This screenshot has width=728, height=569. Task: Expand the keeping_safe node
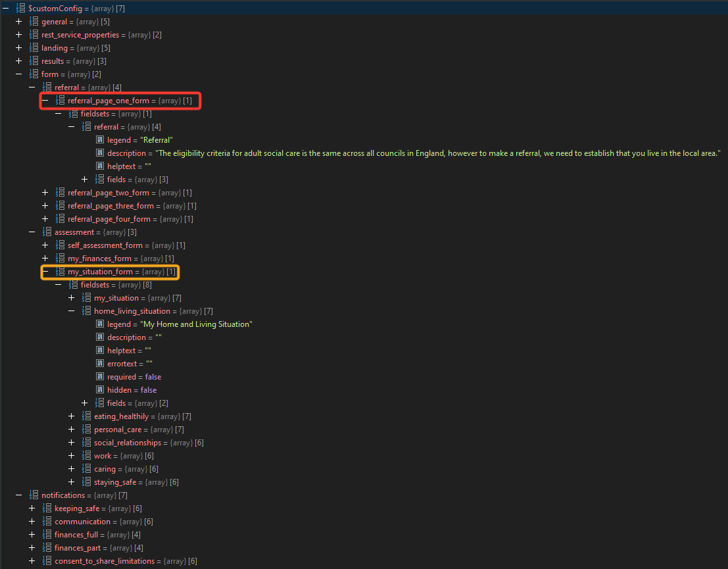tap(32, 508)
